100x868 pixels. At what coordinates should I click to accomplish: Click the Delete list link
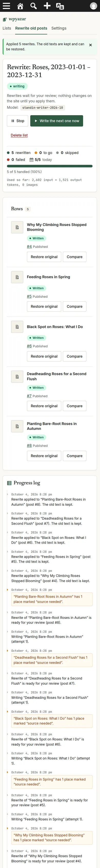(x=19, y=135)
